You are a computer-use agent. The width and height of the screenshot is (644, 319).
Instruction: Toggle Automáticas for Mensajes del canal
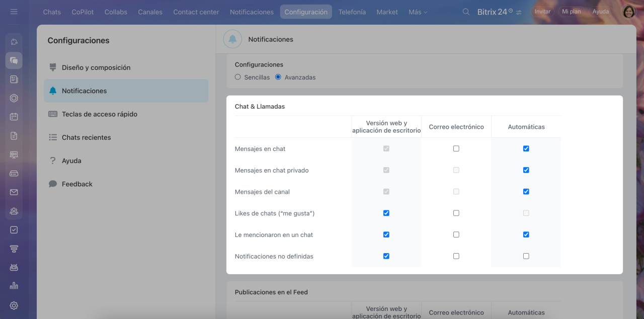pyautogui.click(x=526, y=192)
